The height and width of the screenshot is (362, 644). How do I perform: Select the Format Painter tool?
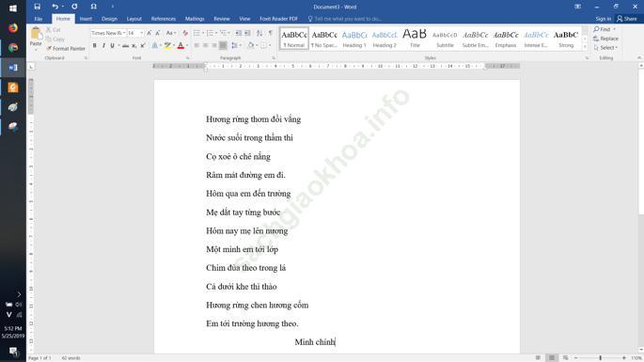pos(66,49)
